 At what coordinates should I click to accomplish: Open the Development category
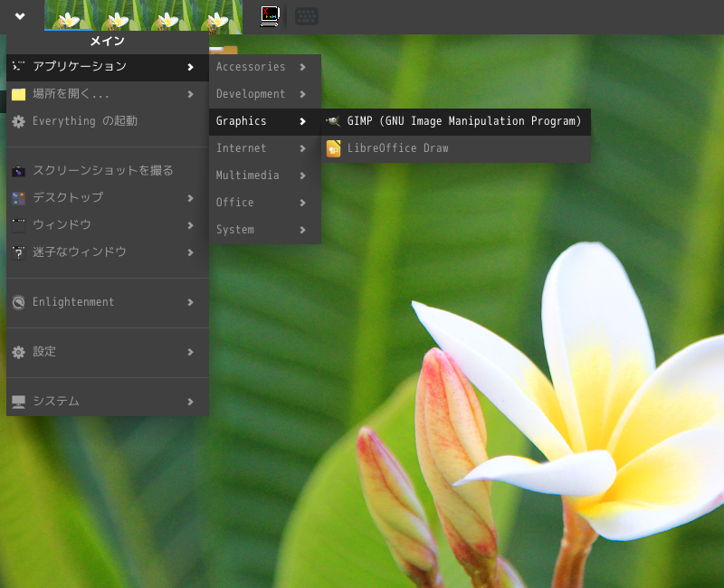(x=265, y=94)
